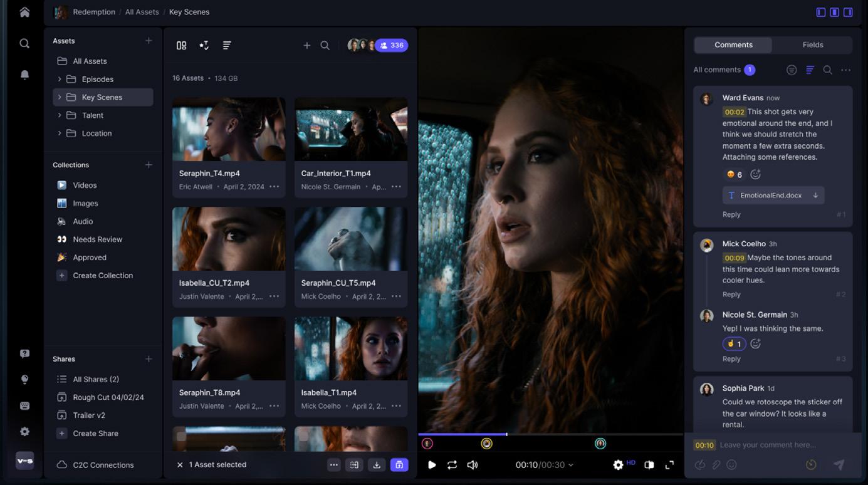868x485 pixels.
Task: Click the plus icon in asset toolbar
Action: click(306, 45)
